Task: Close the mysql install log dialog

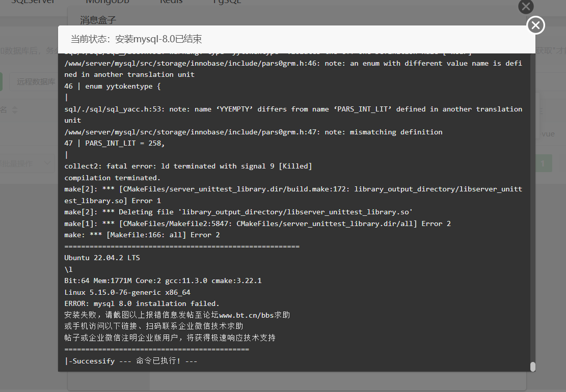Action: [x=535, y=25]
